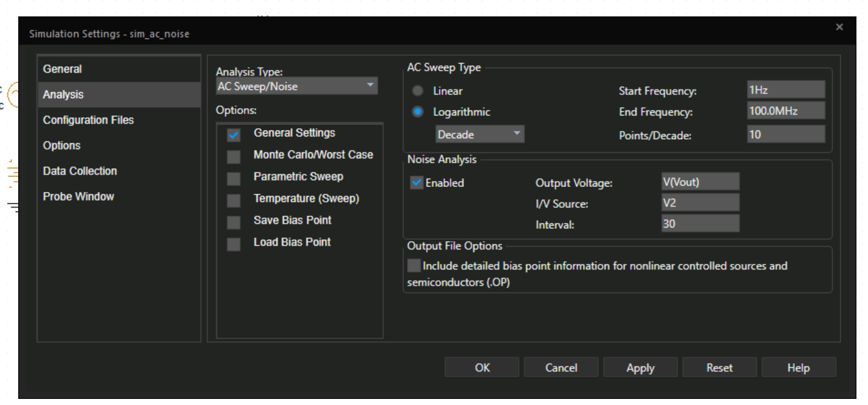Open the Probe Window page
Screen dimensions: 868x405
78,197
